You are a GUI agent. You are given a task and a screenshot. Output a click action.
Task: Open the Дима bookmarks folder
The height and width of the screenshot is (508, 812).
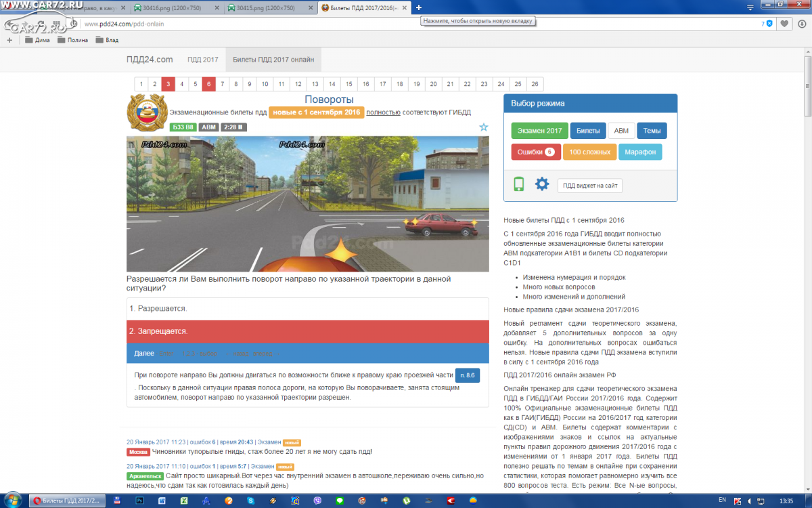[x=37, y=40]
